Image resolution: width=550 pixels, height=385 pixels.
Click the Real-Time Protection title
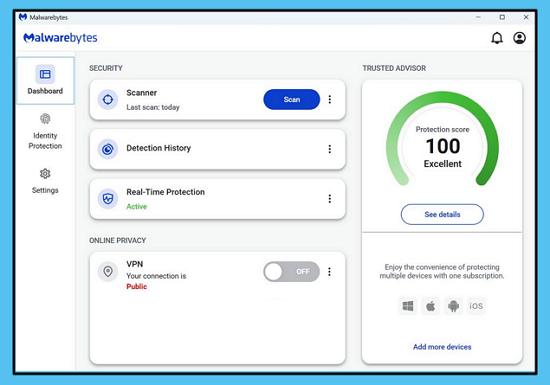(166, 192)
